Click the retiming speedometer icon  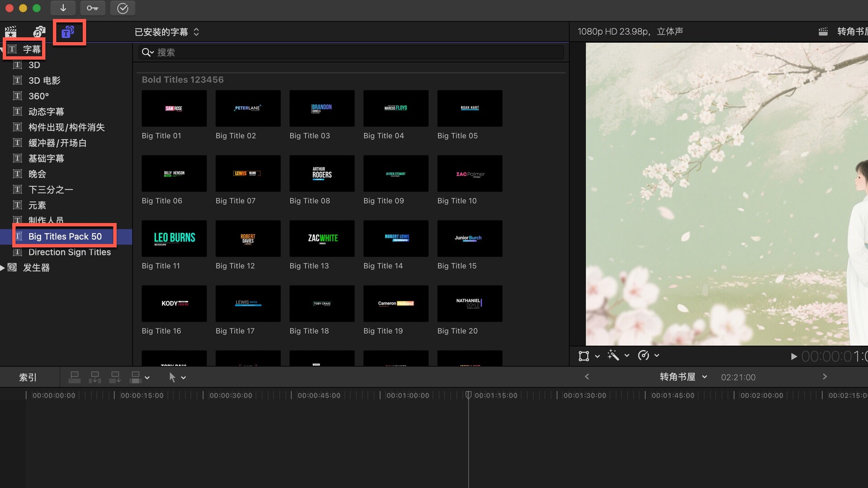[x=643, y=356]
